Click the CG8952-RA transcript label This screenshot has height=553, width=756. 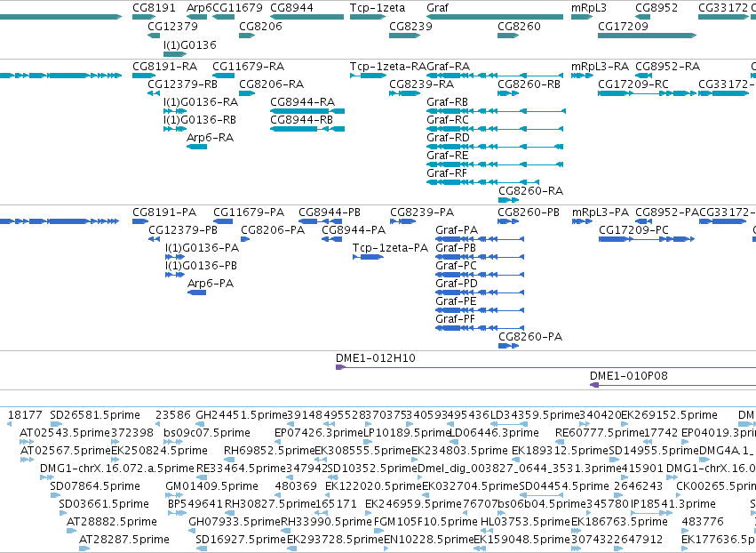[668, 66]
